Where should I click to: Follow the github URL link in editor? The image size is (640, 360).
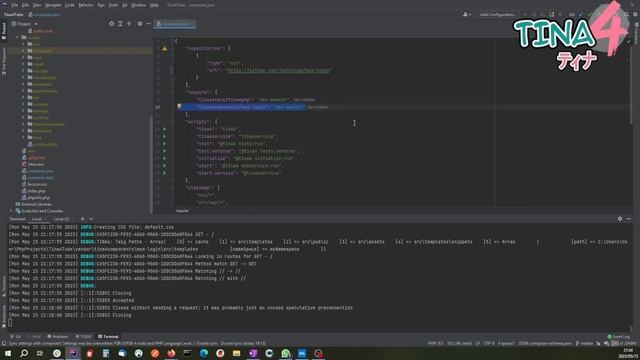(x=279, y=71)
